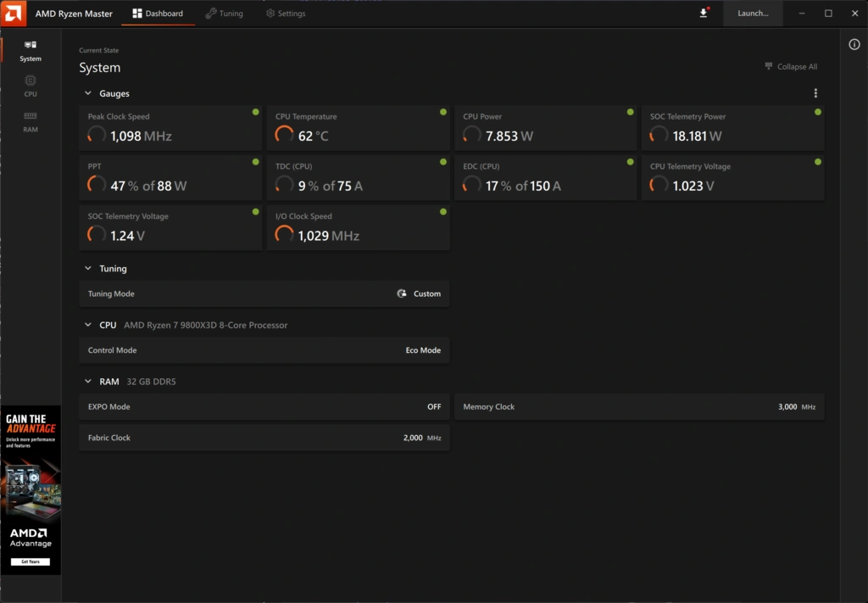
Task: Click Collapse All button
Action: pos(791,66)
